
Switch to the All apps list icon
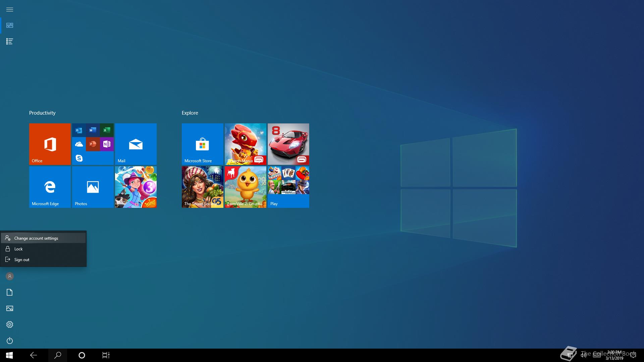coord(9,42)
